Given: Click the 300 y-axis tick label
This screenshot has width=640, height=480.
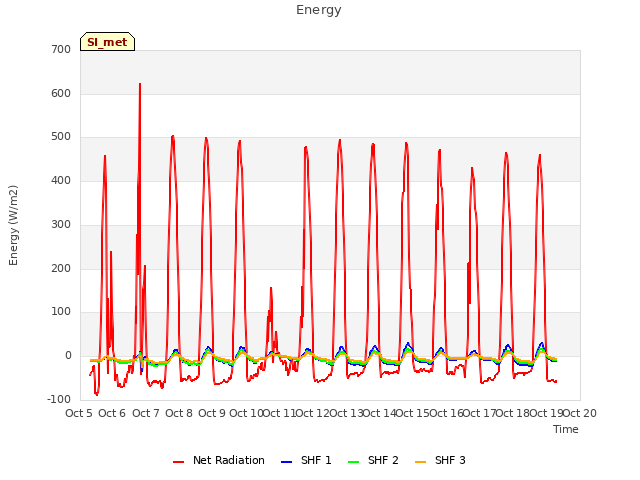Looking at the screenshot, I should [61, 224].
